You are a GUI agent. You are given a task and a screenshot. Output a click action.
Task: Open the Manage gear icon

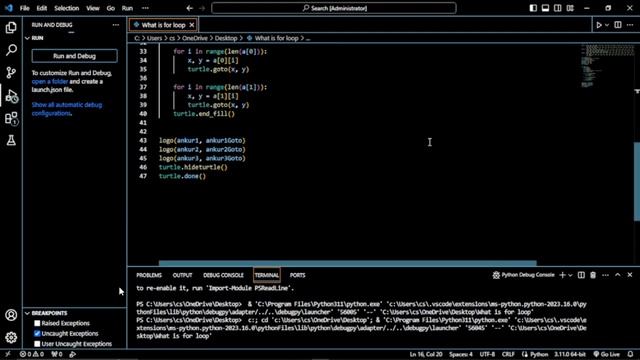[11, 337]
